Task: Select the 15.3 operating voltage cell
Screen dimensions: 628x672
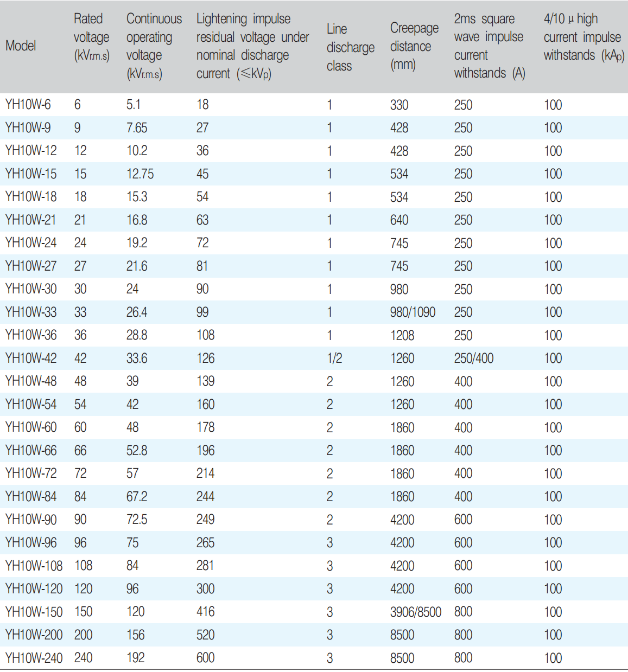Action: [x=137, y=197]
